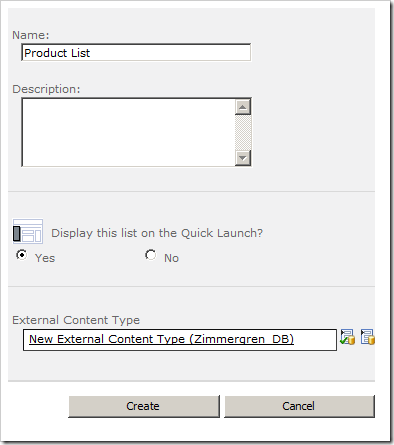The height and width of the screenshot is (445, 394).
Task: Open the New External Content Type (Zimmergren_DB) link
Action: [161, 339]
